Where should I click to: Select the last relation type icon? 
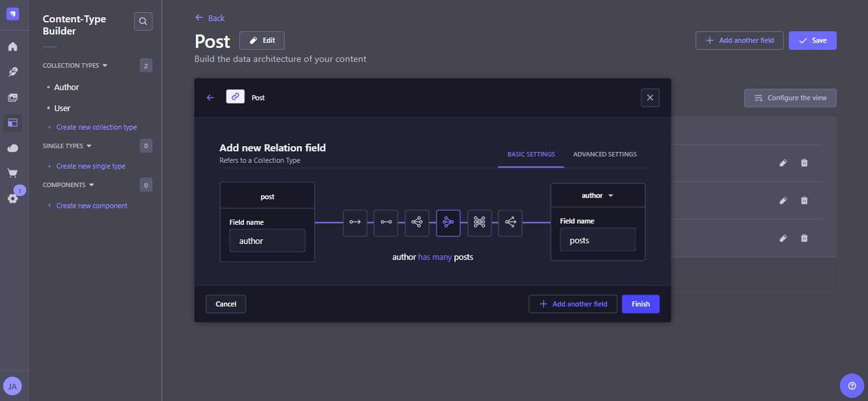point(510,222)
